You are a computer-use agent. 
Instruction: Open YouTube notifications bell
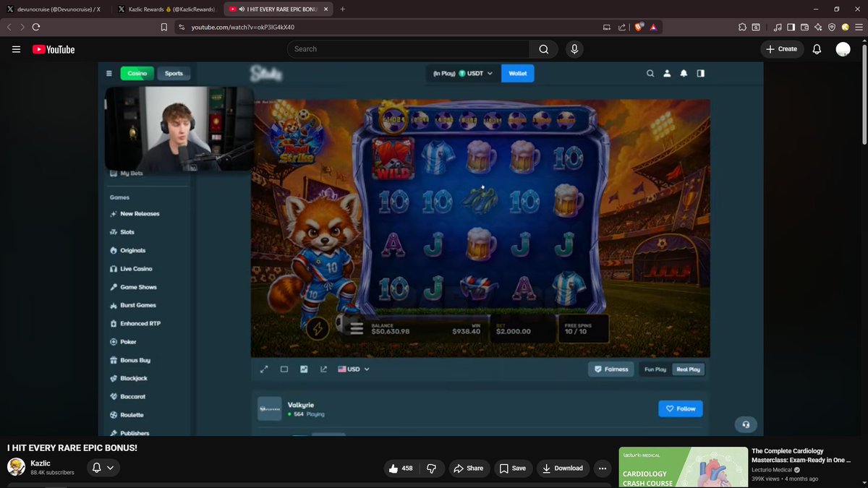(817, 49)
